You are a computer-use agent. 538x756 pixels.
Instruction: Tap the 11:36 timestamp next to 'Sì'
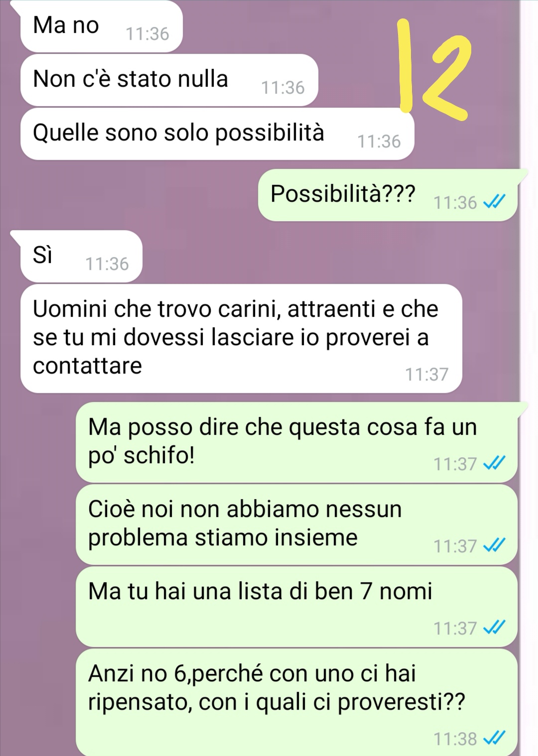[107, 263]
